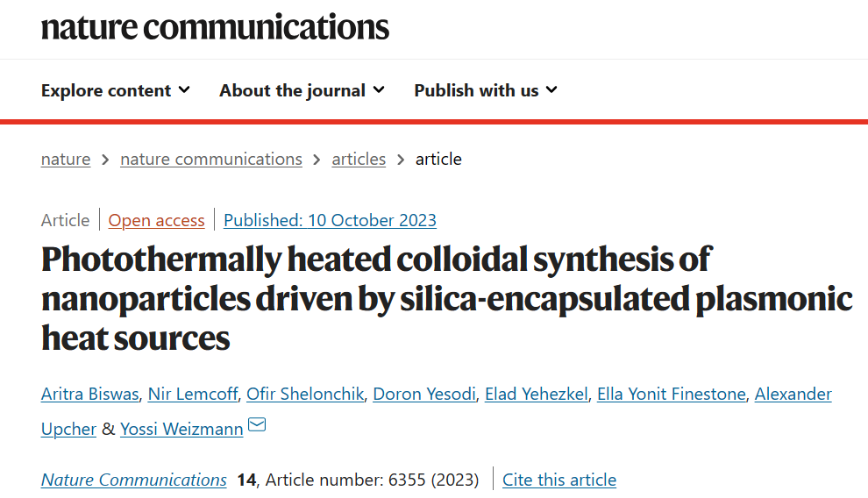Click the Open access link

coord(156,220)
